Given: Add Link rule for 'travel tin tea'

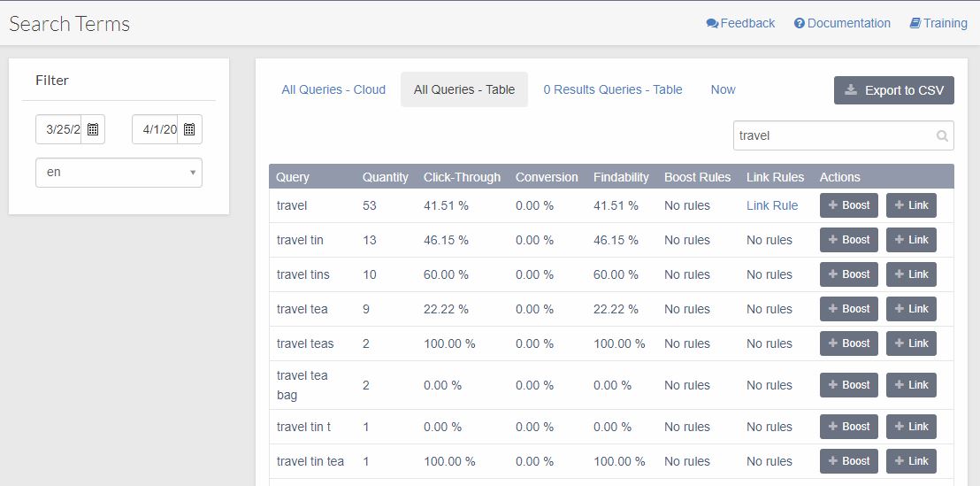Looking at the screenshot, I should click(911, 461).
